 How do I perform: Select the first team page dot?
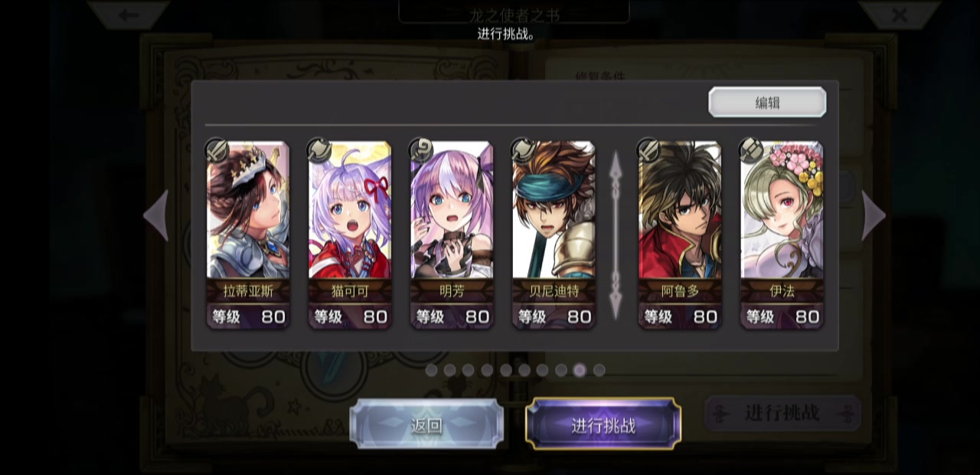(x=431, y=370)
